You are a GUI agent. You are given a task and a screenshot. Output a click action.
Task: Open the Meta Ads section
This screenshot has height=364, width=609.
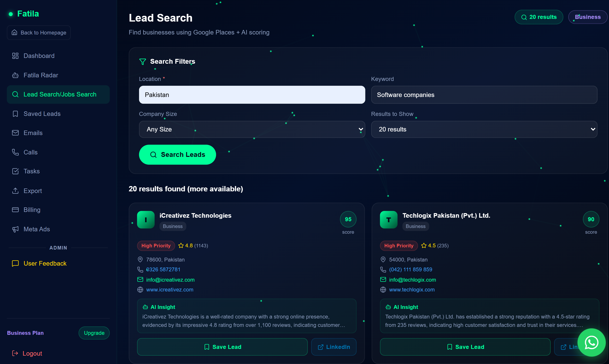click(x=58, y=229)
